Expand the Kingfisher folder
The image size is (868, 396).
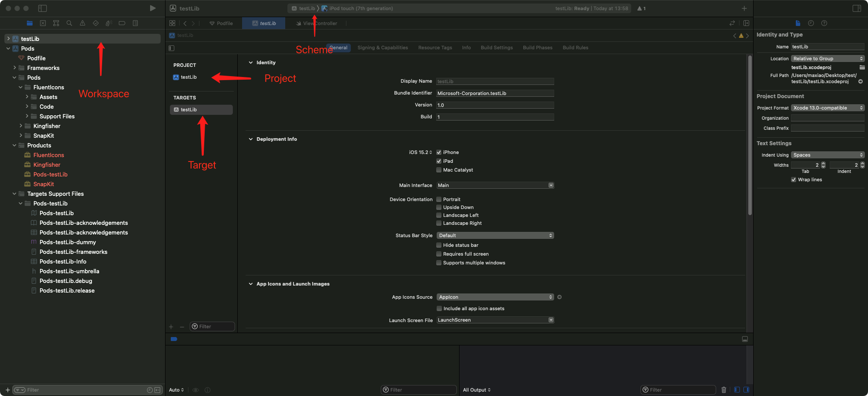pos(21,126)
